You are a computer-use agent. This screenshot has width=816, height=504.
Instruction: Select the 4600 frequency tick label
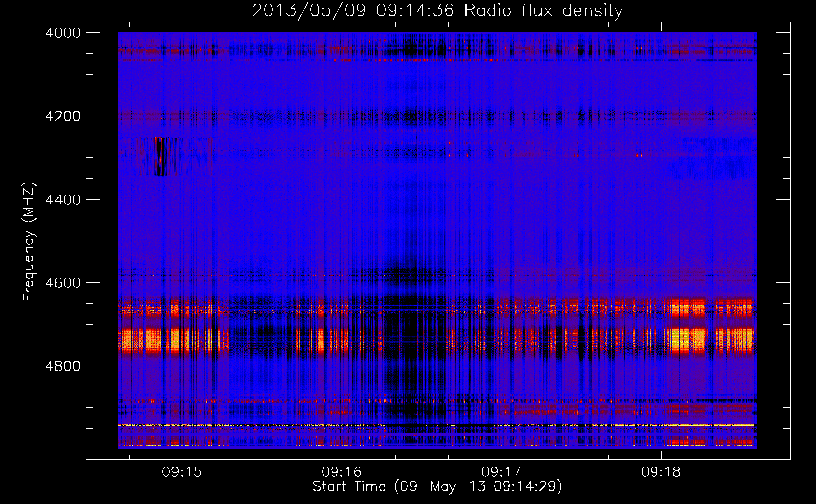click(x=63, y=283)
